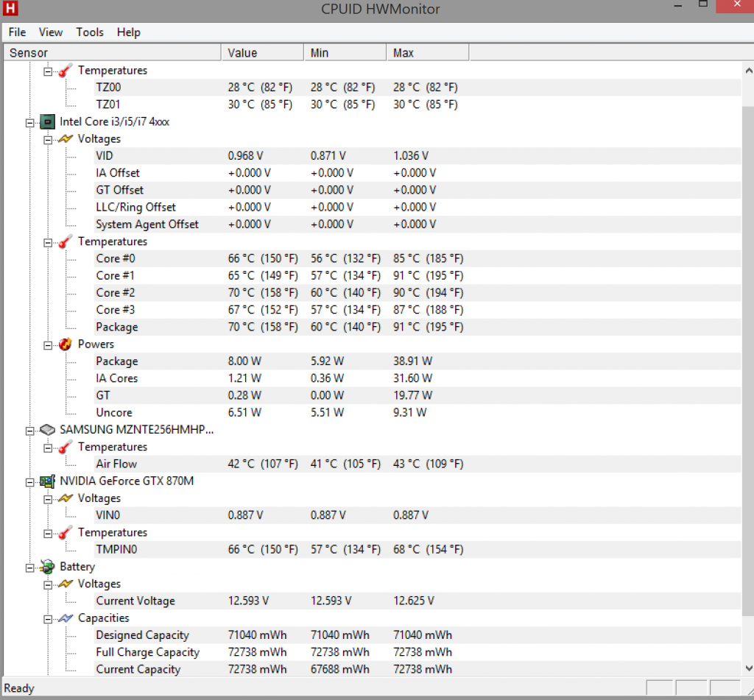Viewport: 754px width, 700px height.
Task: Collapse the Temperatures group containing TMPIN0
Action: click(48, 534)
